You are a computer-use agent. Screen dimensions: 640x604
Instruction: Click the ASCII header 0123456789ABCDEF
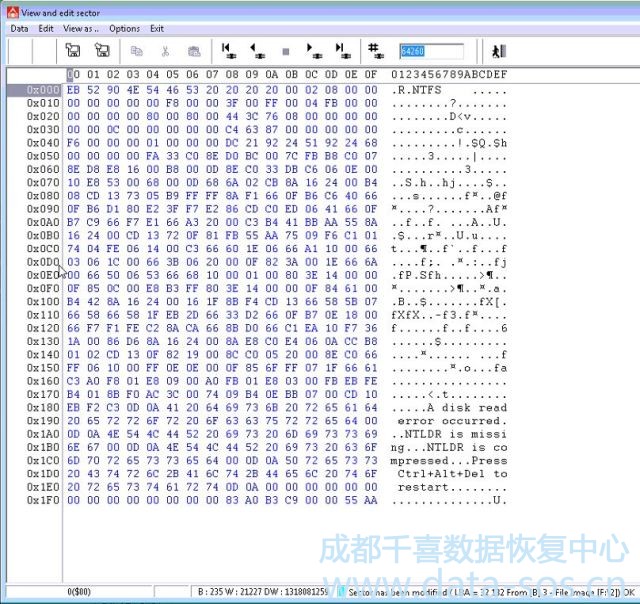pyautogui.click(x=449, y=75)
